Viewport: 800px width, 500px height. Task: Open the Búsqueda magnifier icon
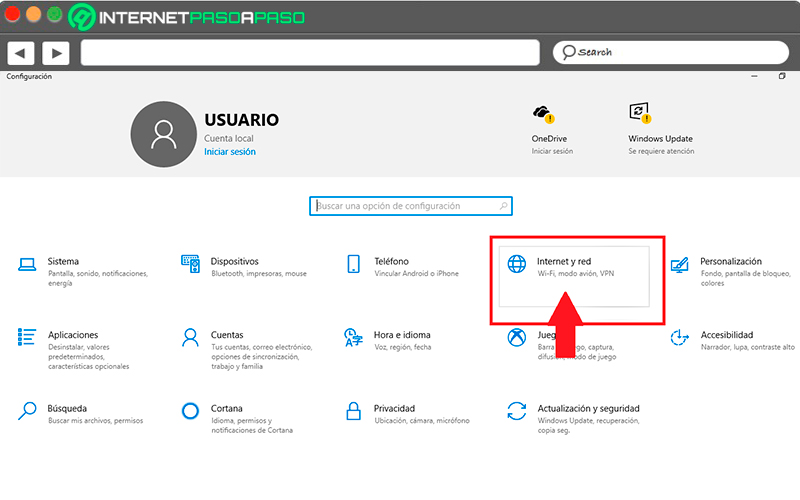coord(27,411)
